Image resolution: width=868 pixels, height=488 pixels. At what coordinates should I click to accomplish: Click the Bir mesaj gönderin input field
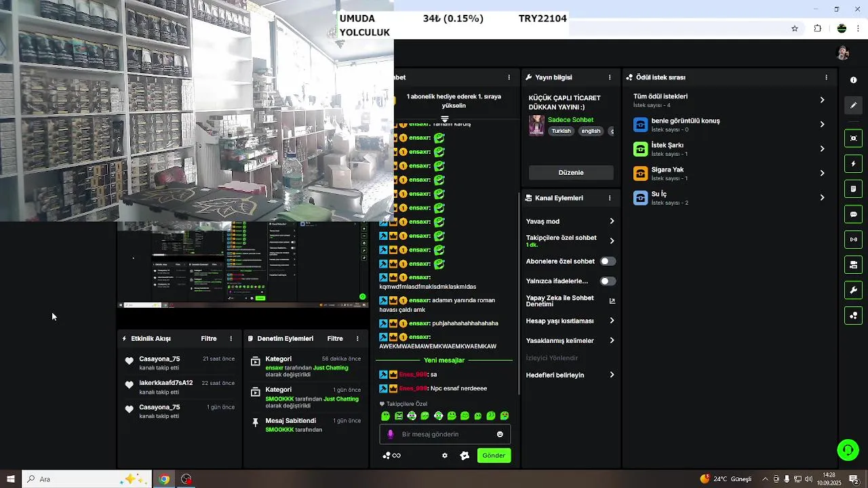[x=444, y=434]
